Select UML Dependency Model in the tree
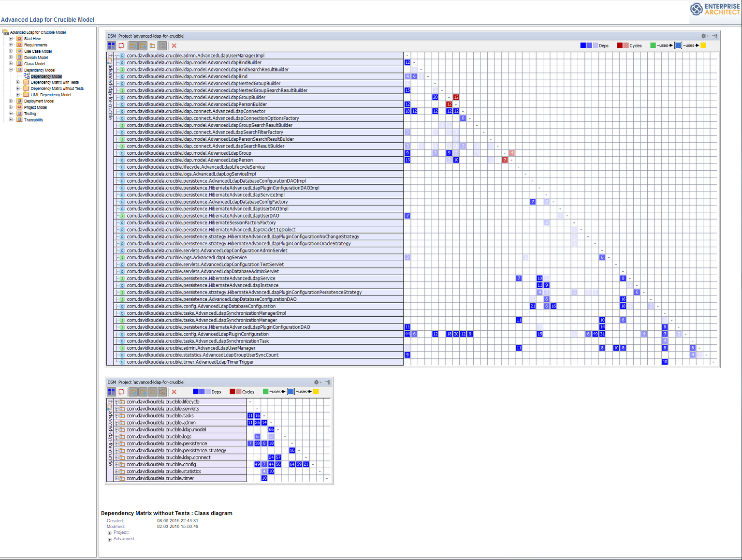 click(51, 95)
